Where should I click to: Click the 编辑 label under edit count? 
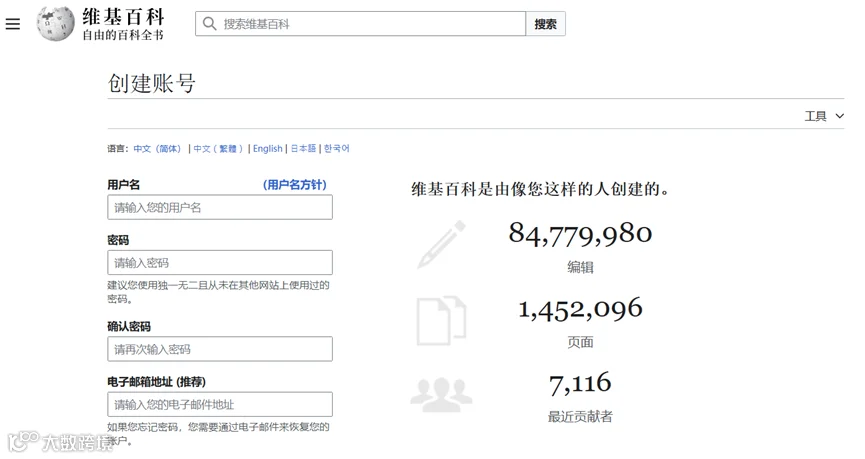coord(580,268)
